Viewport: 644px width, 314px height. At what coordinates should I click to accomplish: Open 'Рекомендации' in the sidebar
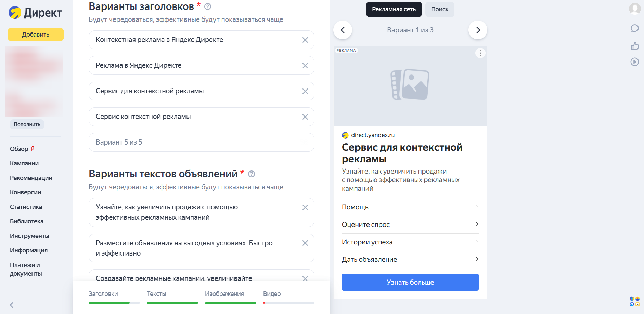click(x=31, y=178)
